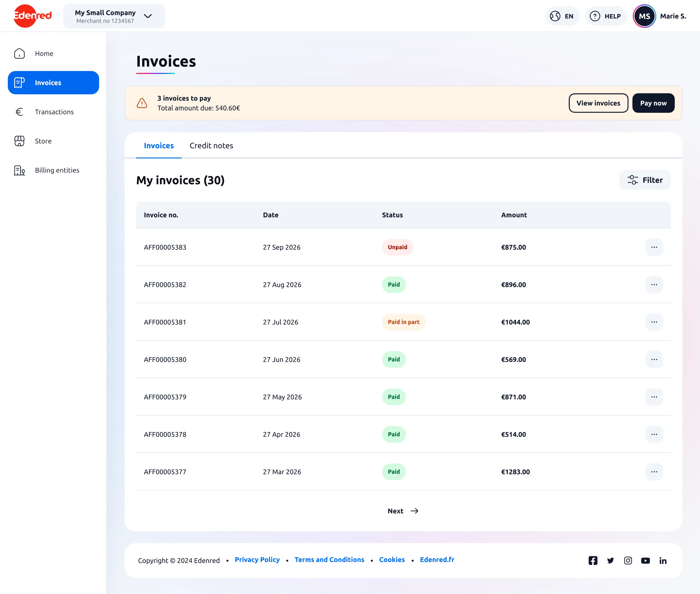700x594 pixels.
Task: Click the Date column header
Action: click(270, 215)
